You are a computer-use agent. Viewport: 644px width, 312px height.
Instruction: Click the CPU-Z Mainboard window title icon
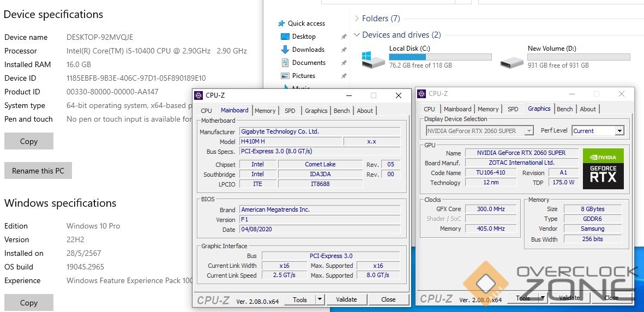(x=199, y=95)
